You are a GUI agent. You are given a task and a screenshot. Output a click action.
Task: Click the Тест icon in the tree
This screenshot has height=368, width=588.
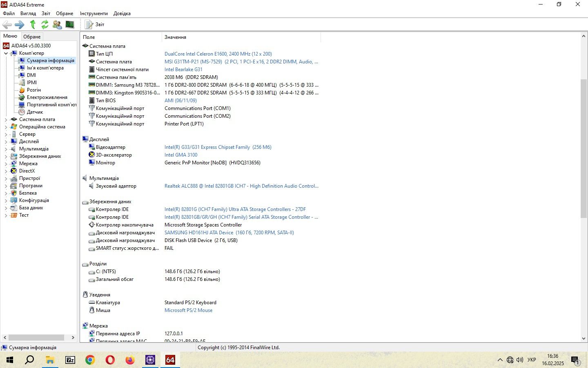click(x=14, y=215)
